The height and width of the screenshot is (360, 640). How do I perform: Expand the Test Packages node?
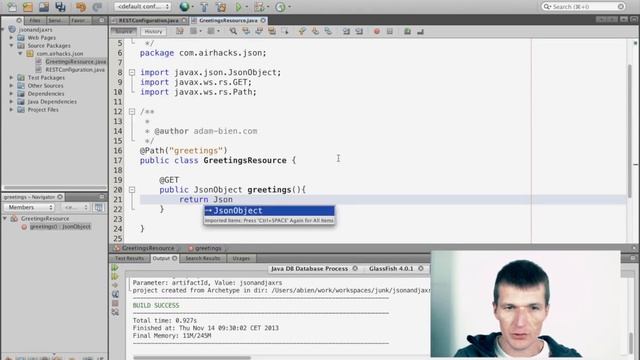11,78
